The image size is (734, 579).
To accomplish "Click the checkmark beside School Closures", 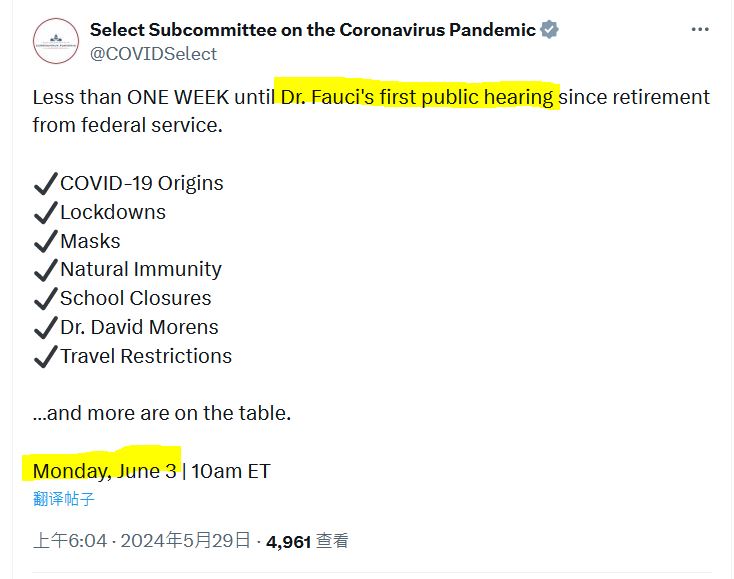I will click(x=45, y=299).
